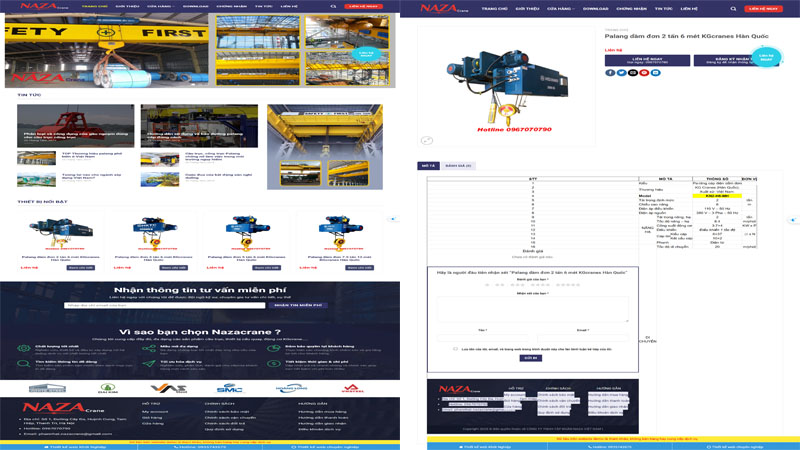Click VAS Steel partner logo
Screen dimensions: 800x450
(x=169, y=389)
